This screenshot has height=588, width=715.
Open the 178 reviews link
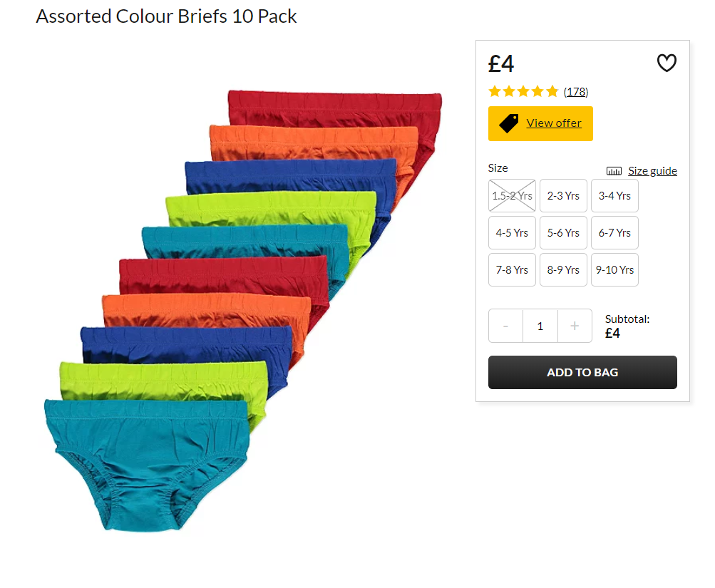[x=575, y=92]
